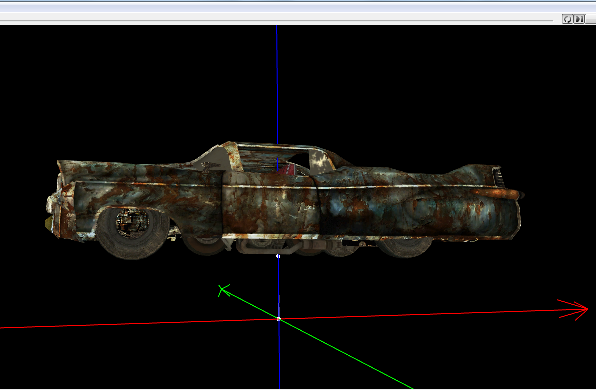Toggle the animation loop button
596x390 pixels.
point(567,19)
